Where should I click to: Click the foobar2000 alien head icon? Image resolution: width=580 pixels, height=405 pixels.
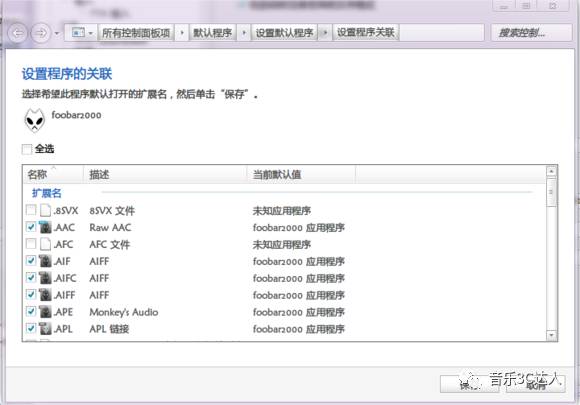34,120
